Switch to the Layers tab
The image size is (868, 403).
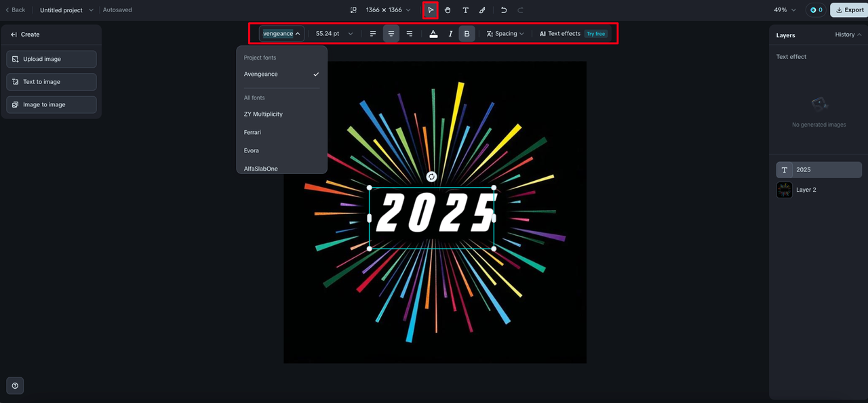click(785, 35)
